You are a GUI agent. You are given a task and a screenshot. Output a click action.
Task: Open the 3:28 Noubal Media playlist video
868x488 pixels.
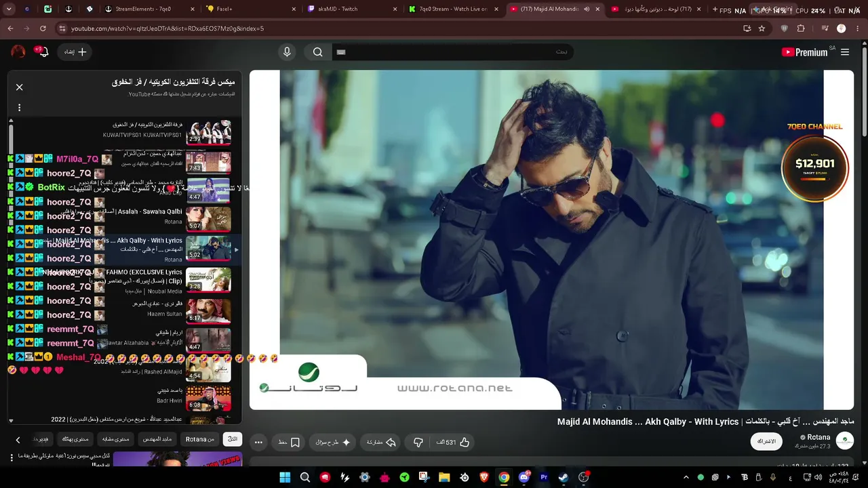click(x=208, y=279)
